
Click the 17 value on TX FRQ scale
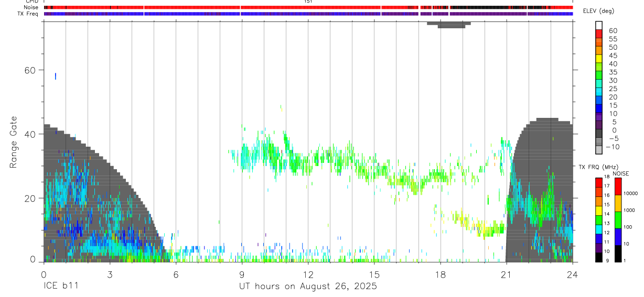(x=608, y=186)
